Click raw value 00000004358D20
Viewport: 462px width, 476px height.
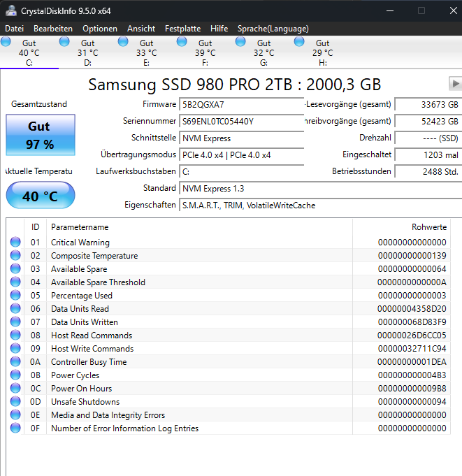412,309
